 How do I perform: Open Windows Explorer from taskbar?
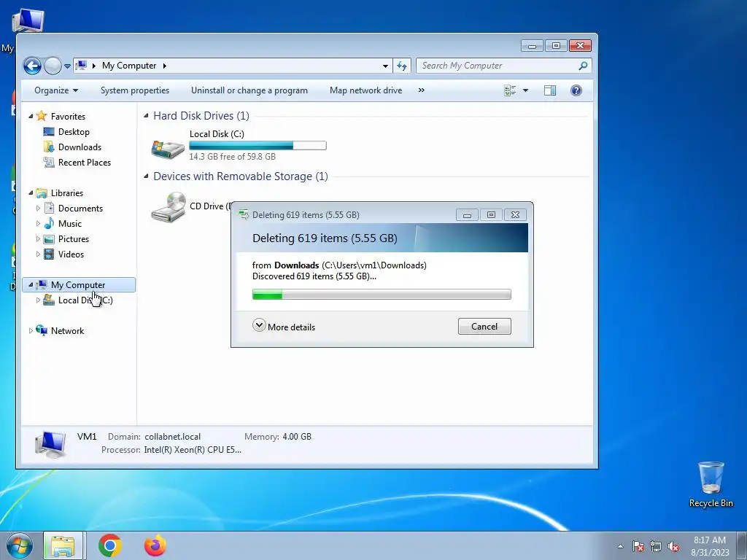click(x=63, y=545)
